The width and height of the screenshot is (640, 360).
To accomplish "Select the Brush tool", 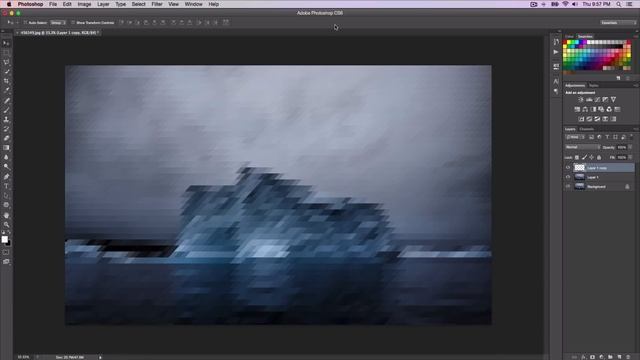I will [6, 110].
